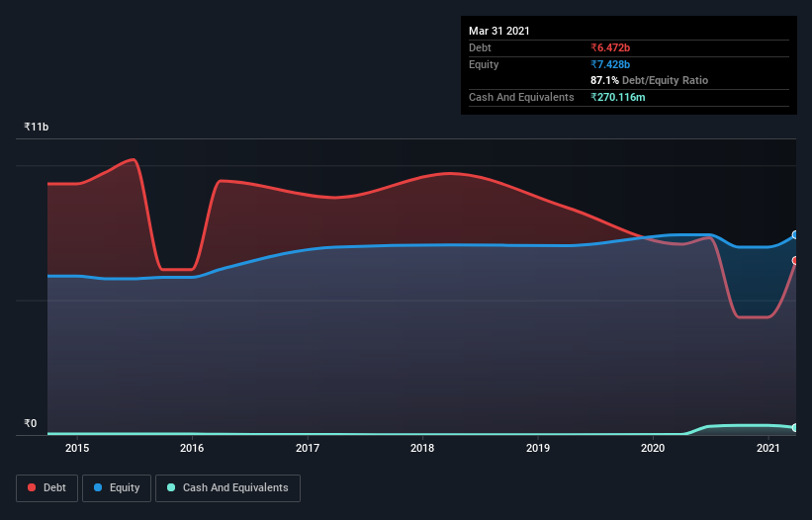Select the 2019 axis label
812x520 pixels.
(x=538, y=448)
